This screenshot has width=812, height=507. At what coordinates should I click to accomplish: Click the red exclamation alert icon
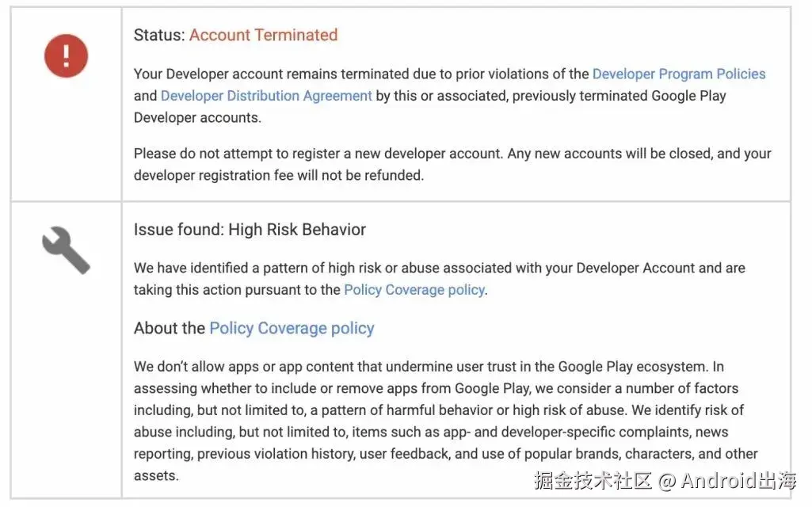pyautogui.click(x=66, y=55)
